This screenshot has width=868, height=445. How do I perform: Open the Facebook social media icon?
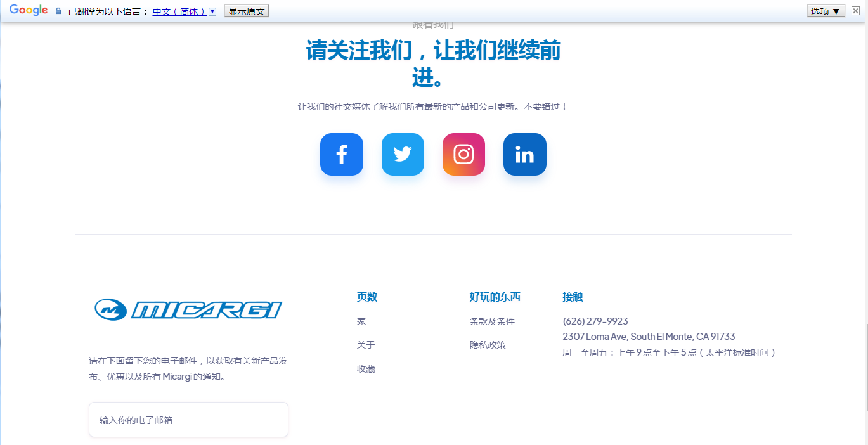coord(342,154)
